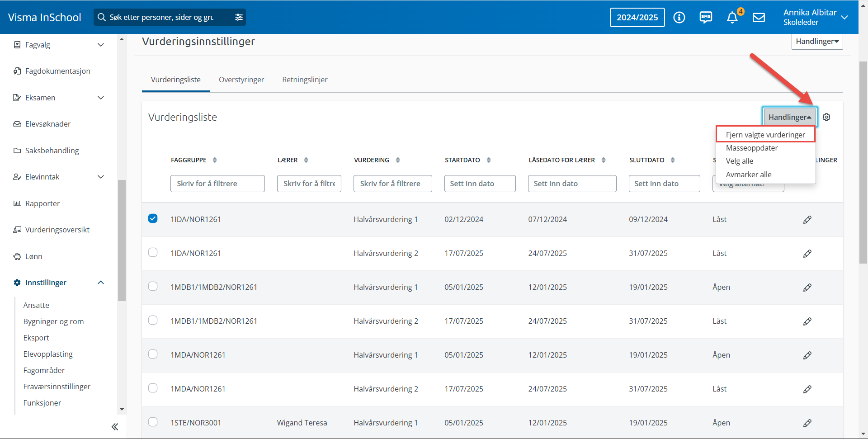Tick checkbox for 1STE/NOR3001 row
Viewport: 868px width, 439px height.
[153, 422]
